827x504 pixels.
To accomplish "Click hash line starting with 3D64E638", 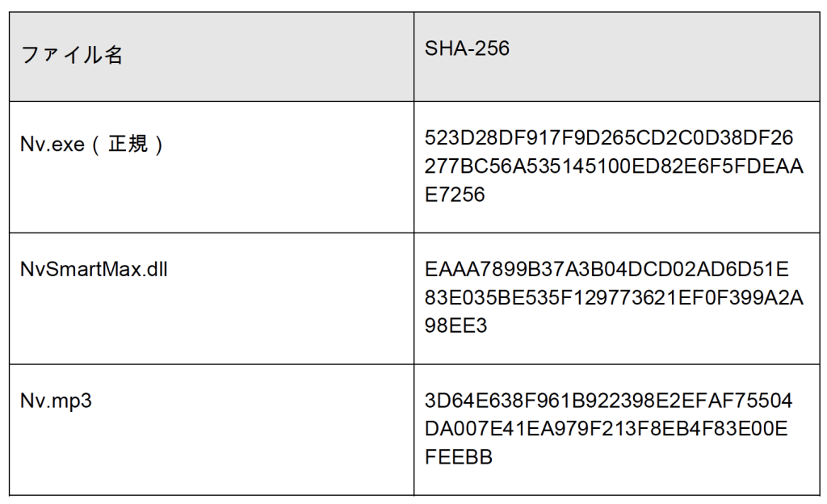I will pyautogui.click(x=608, y=401).
